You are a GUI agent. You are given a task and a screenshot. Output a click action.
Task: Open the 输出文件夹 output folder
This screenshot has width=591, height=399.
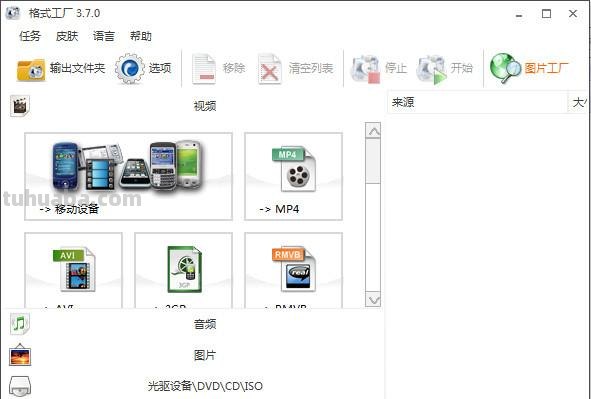61,69
